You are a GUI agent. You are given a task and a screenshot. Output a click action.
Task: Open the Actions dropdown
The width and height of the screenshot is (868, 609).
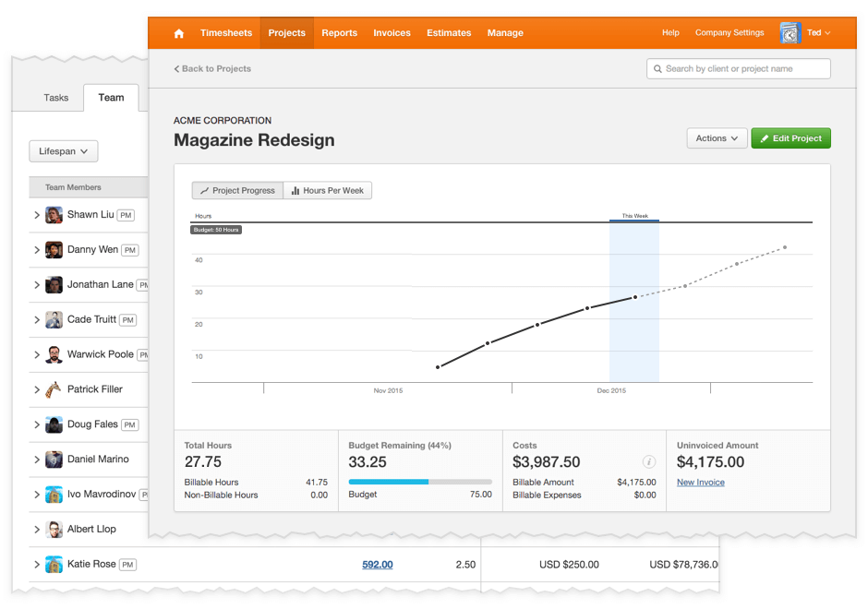coord(717,138)
